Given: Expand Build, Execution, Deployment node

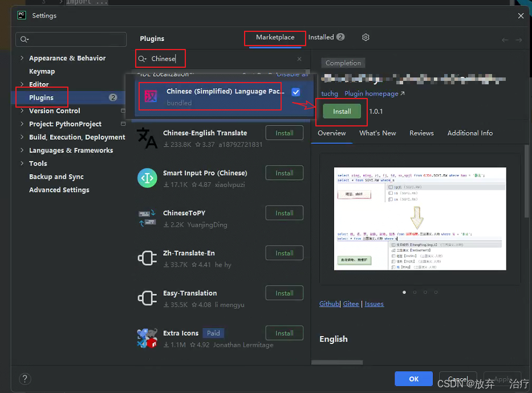Looking at the screenshot, I should click(x=22, y=137).
